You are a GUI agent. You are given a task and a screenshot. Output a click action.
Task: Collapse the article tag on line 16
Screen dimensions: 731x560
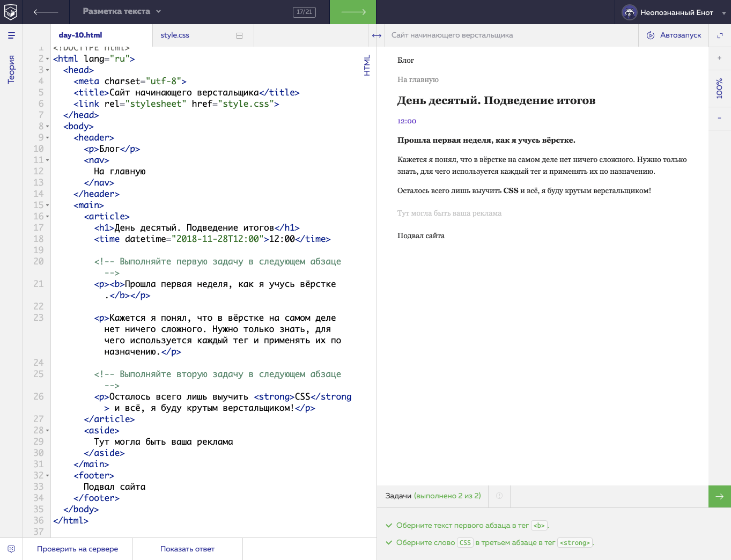click(x=48, y=217)
